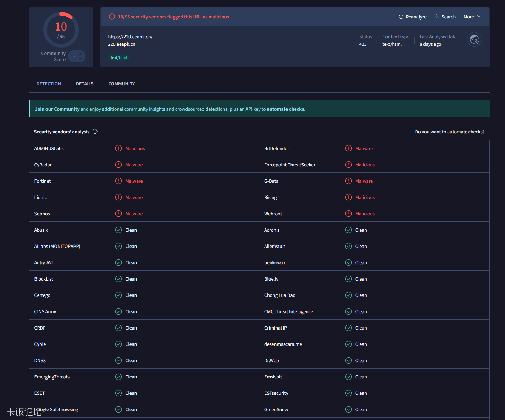Vote down the community score
Screen dimensions: 505x420
click(81, 59)
